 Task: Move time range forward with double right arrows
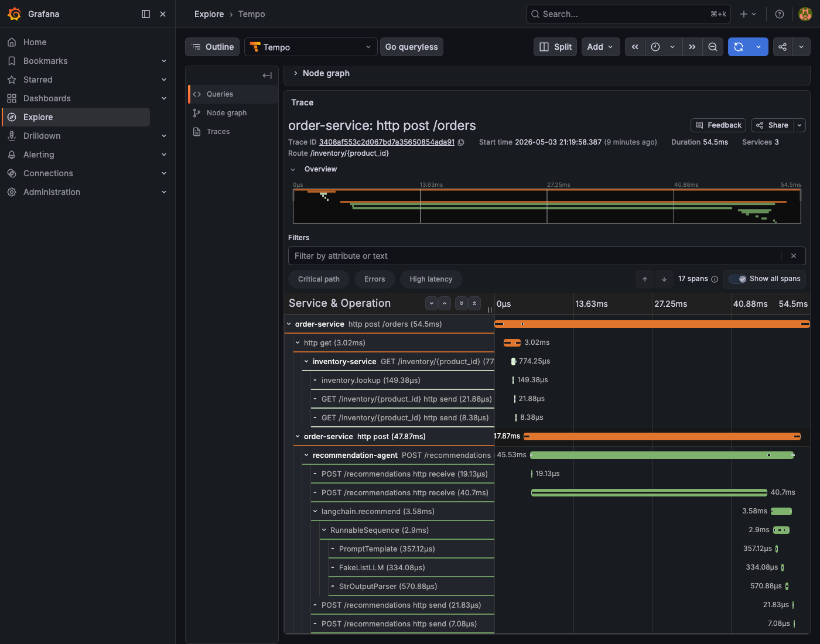coord(692,47)
